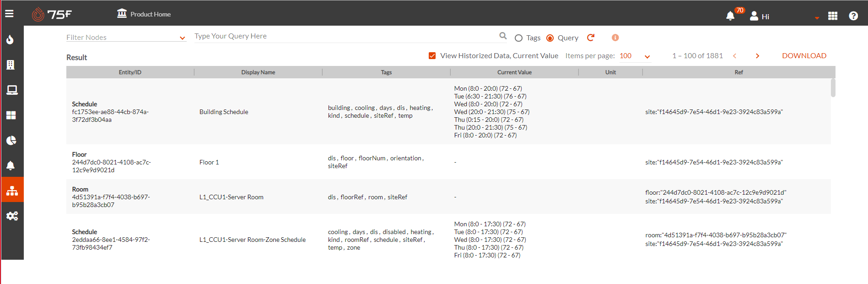Image resolution: width=868 pixels, height=284 pixels.
Task: Click the Entity/ID column header
Action: pos(130,72)
